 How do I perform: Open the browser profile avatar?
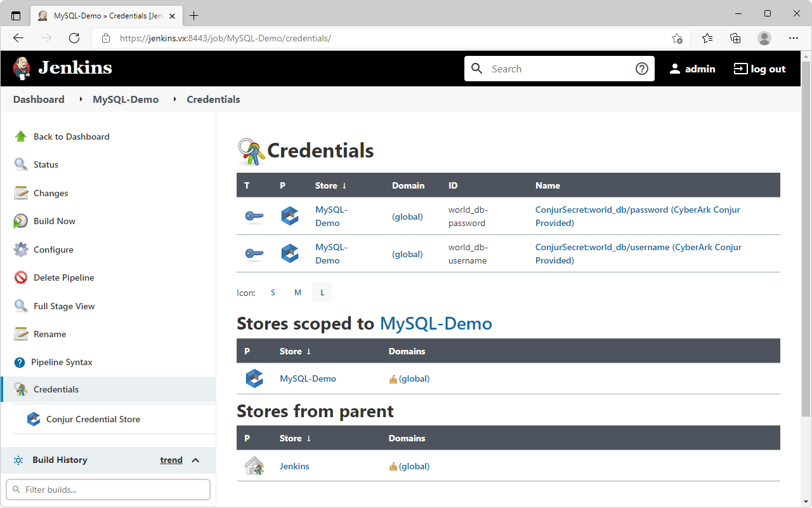coord(764,38)
